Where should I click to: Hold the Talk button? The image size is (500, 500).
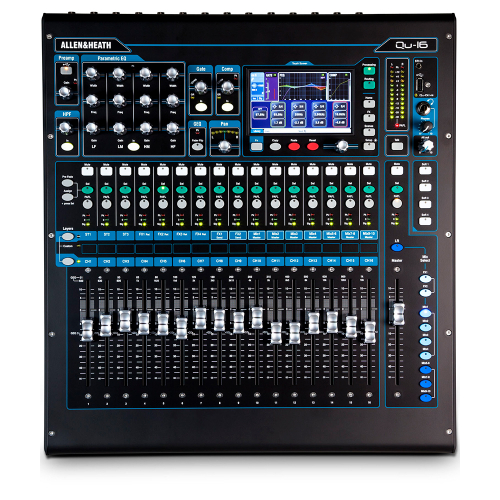coord(397,146)
